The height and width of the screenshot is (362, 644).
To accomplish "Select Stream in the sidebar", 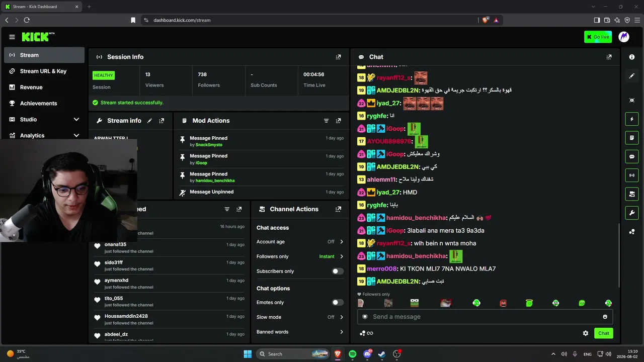I will pos(44,55).
